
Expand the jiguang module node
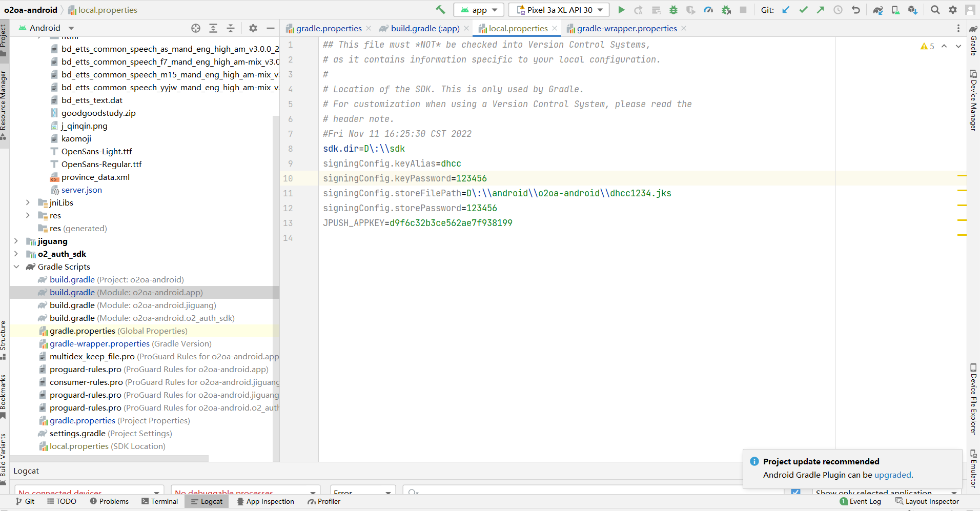(16, 241)
